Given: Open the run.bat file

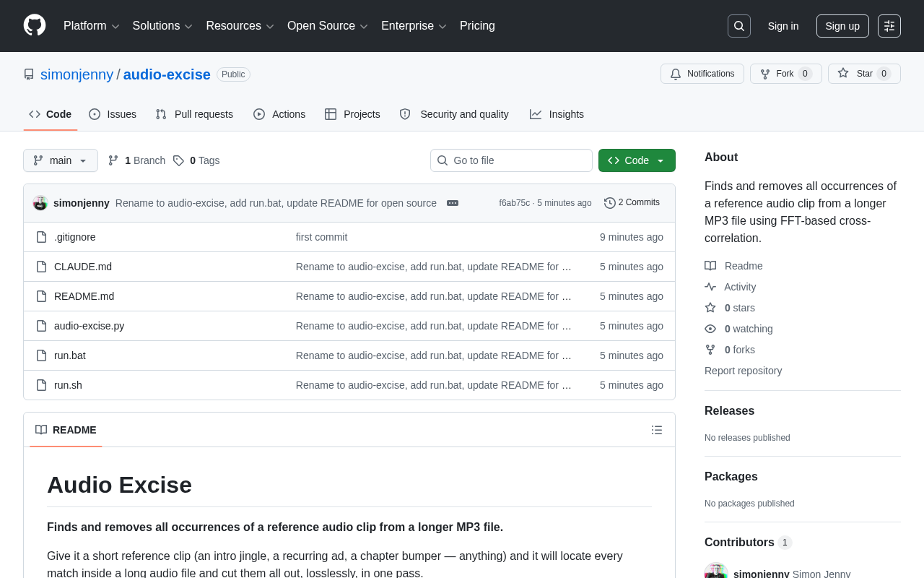Looking at the screenshot, I should click(x=70, y=355).
